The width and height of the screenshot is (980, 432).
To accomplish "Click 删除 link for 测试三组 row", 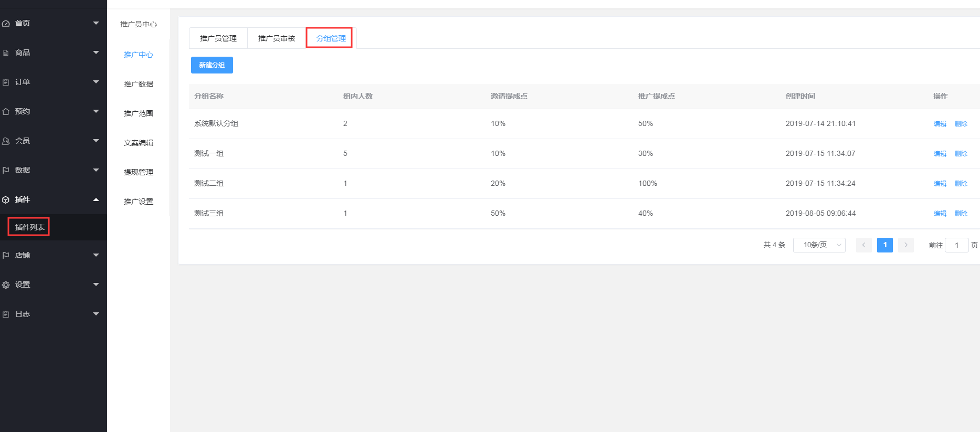I will 961,214.
